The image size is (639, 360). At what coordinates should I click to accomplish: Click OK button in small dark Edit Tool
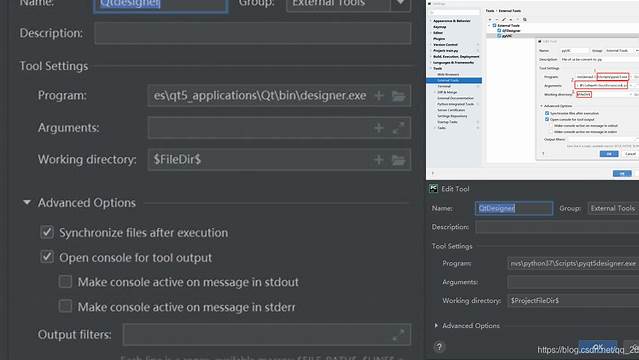(x=598, y=347)
